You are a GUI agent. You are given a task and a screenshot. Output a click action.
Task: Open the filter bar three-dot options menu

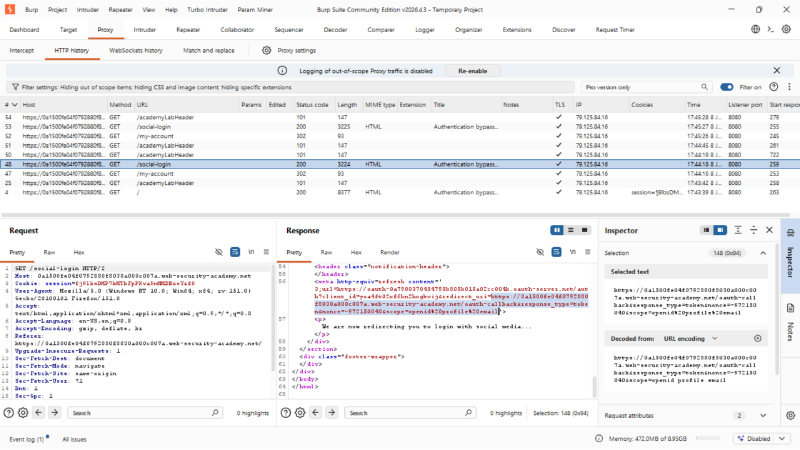point(789,87)
